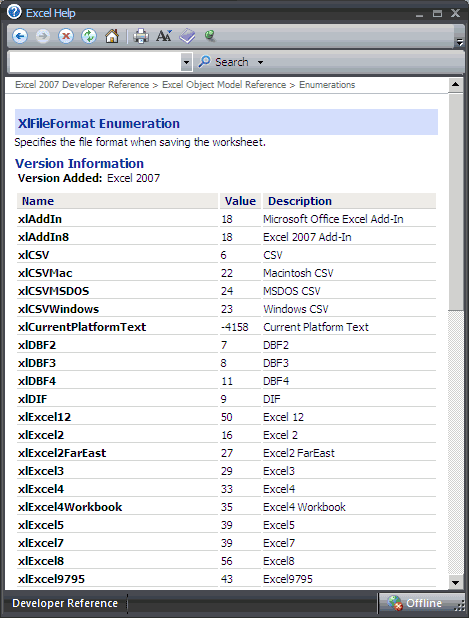This screenshot has height=618, width=469.
Task: Select the xlDBF4 row name
Action: point(37,381)
